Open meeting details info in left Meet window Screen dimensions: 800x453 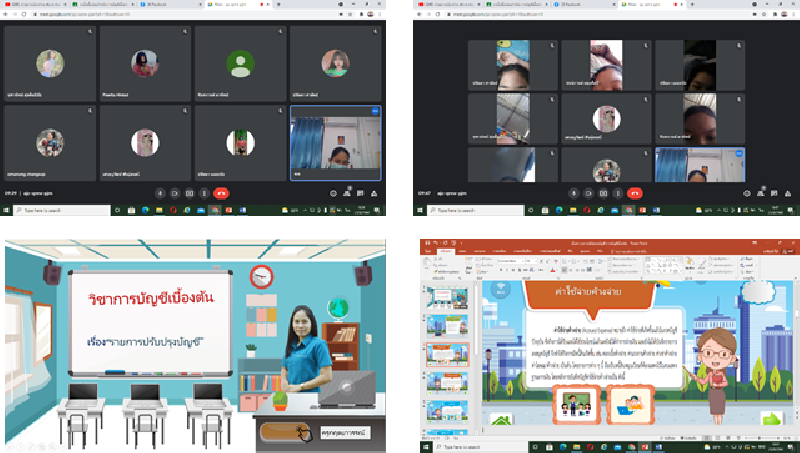coord(333,193)
